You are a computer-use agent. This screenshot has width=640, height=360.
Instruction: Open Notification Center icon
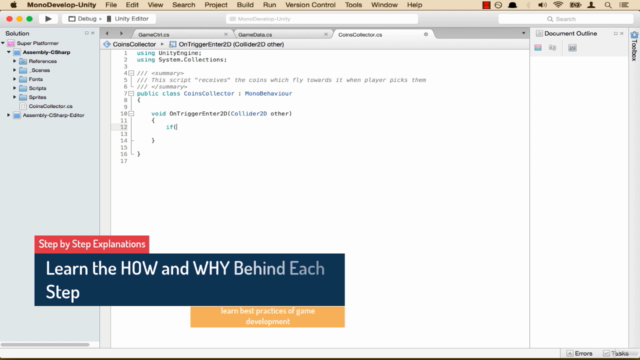(624, 5)
